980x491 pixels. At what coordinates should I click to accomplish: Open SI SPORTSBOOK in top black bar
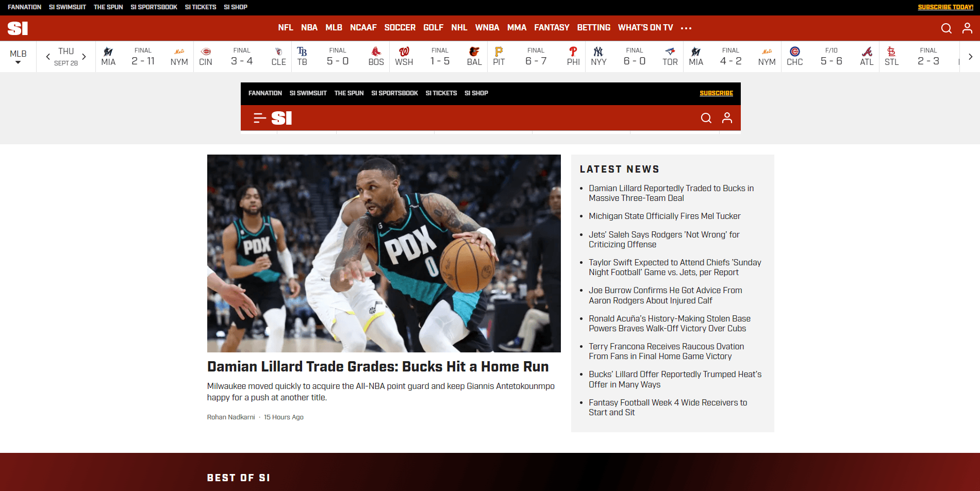coord(154,7)
